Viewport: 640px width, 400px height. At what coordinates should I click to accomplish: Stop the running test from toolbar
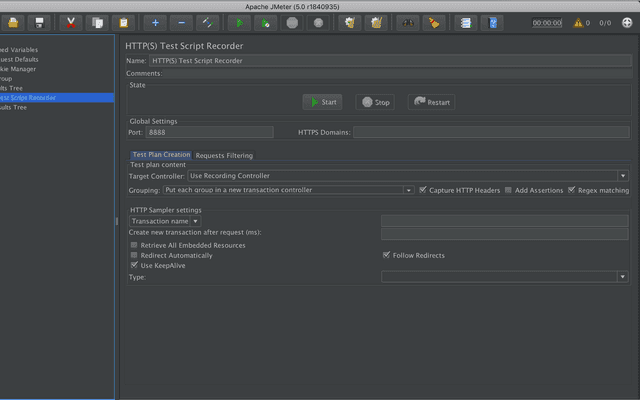point(292,23)
